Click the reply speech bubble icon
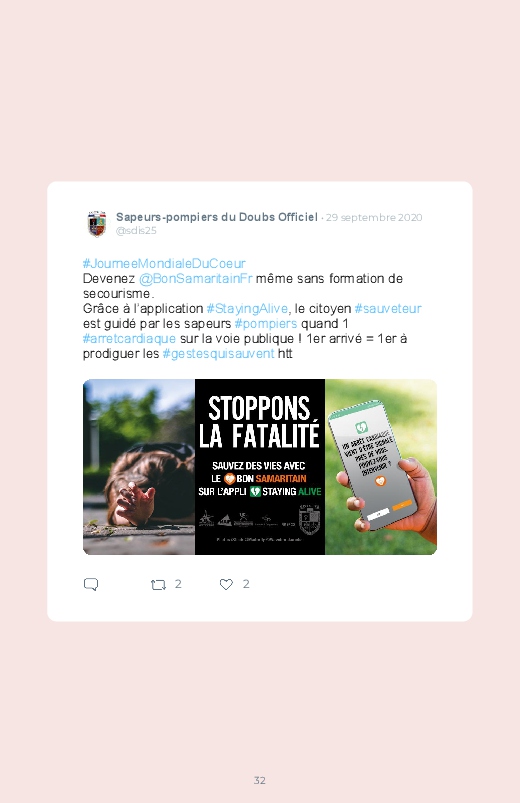This screenshot has height=803, width=520. [x=91, y=584]
